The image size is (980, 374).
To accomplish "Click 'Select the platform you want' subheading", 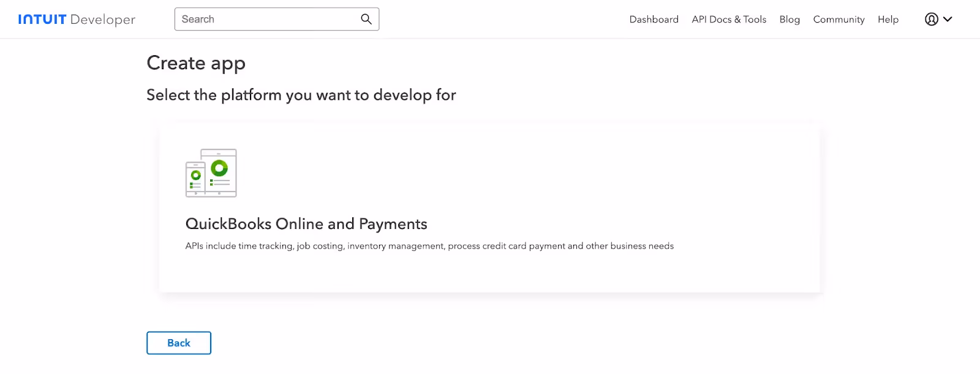I will 301,95.
